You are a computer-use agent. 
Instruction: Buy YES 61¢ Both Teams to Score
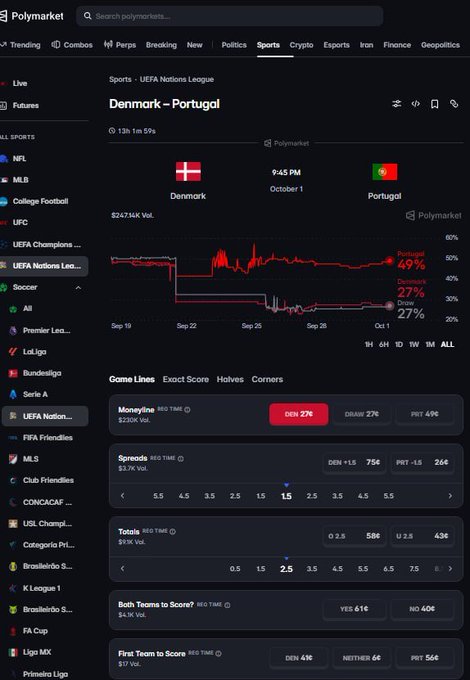tap(354, 609)
